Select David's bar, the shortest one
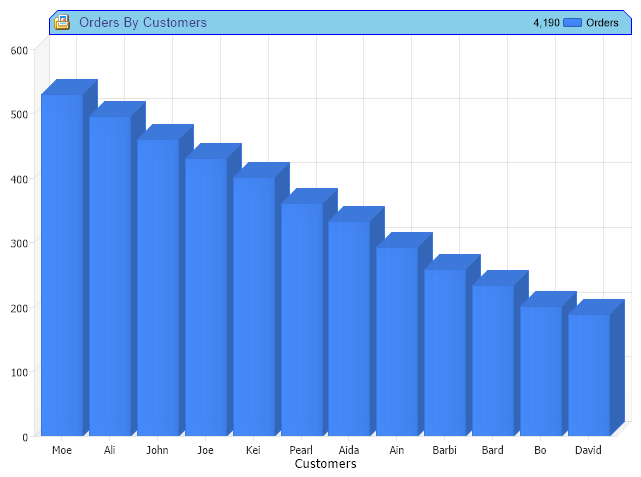This screenshot has height=477, width=641. 589,375
